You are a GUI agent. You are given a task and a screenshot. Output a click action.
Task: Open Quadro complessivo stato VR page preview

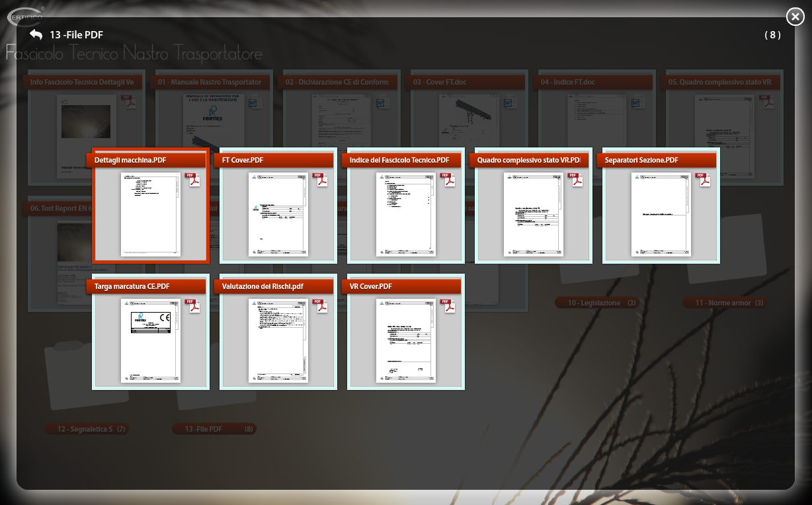pos(534,214)
